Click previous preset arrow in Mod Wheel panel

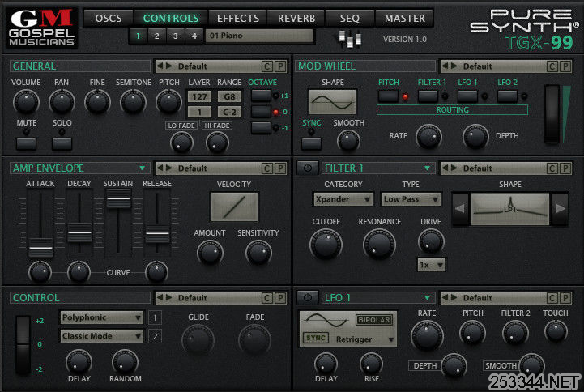point(445,66)
